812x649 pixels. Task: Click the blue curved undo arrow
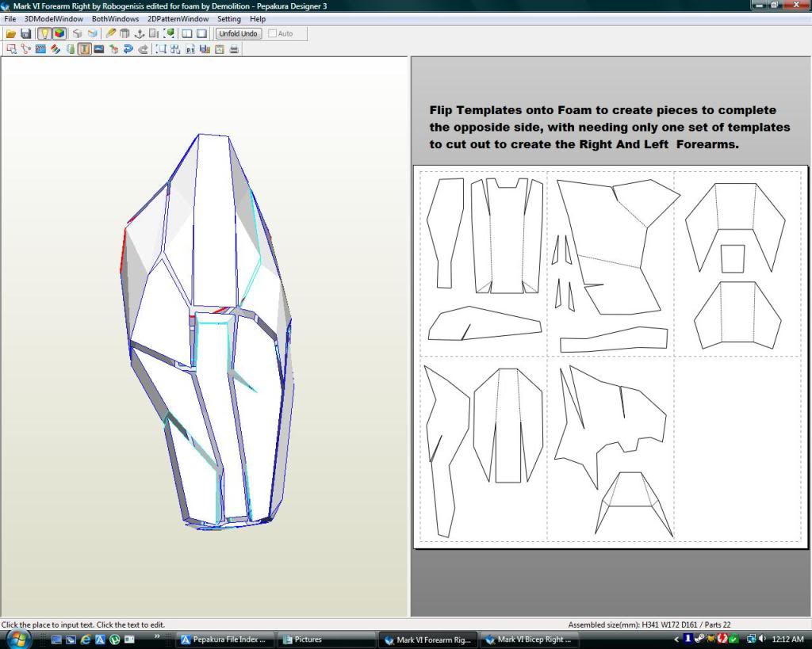(x=128, y=49)
